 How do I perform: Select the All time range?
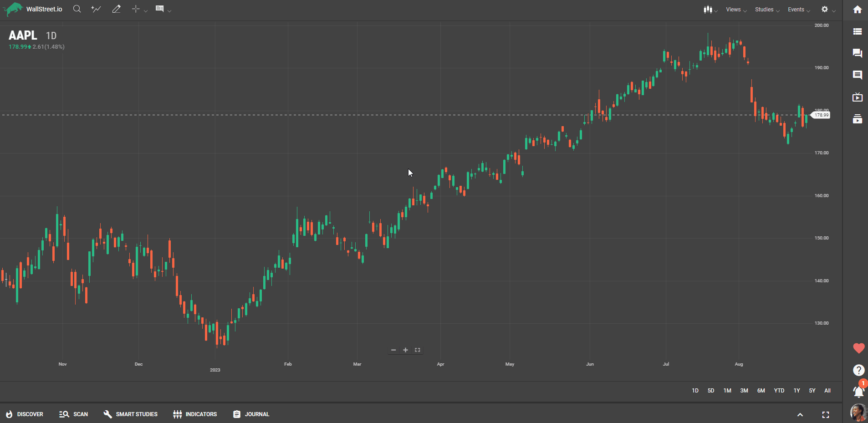pyautogui.click(x=827, y=391)
